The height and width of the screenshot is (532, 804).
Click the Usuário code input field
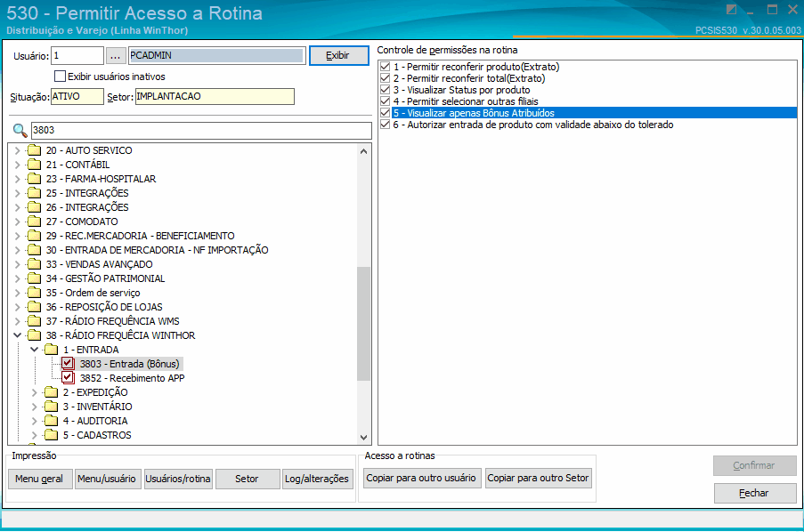coord(77,55)
